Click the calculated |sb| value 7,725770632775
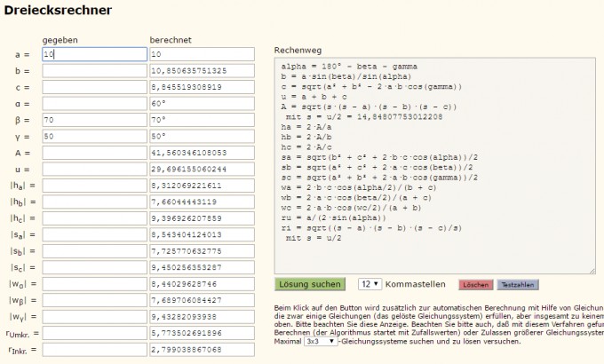Image resolution: width=604 pixels, height=364 pixels. click(202, 251)
